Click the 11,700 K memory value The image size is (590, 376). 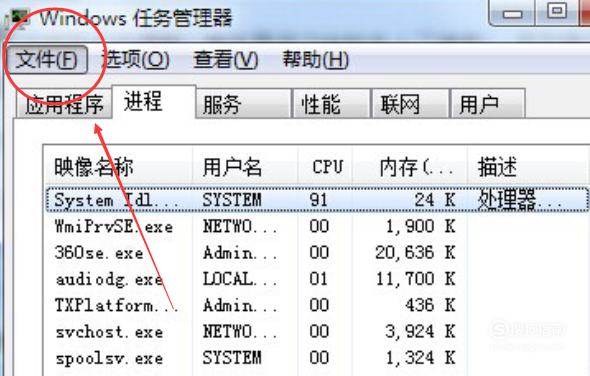click(x=416, y=279)
